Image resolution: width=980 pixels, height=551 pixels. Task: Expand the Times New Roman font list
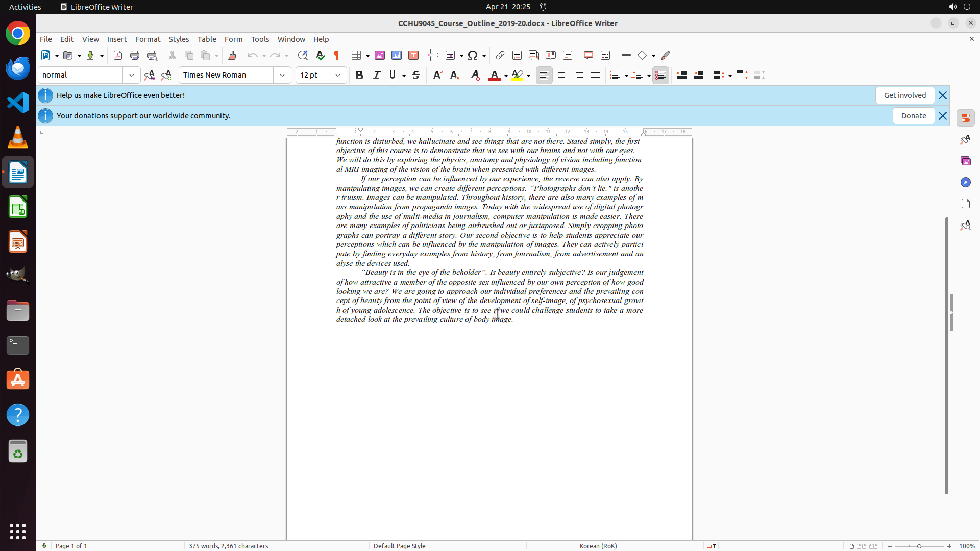[282, 75]
